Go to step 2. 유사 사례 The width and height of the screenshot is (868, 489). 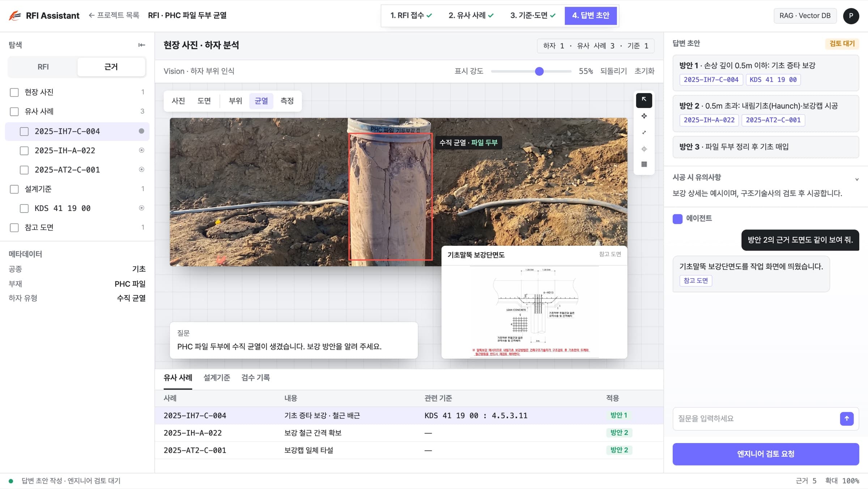click(x=471, y=15)
